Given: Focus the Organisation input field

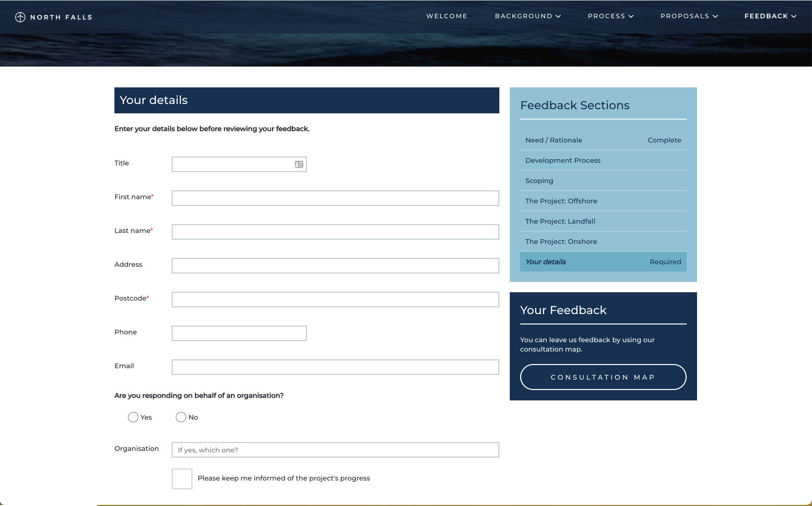Looking at the screenshot, I should click(x=336, y=450).
